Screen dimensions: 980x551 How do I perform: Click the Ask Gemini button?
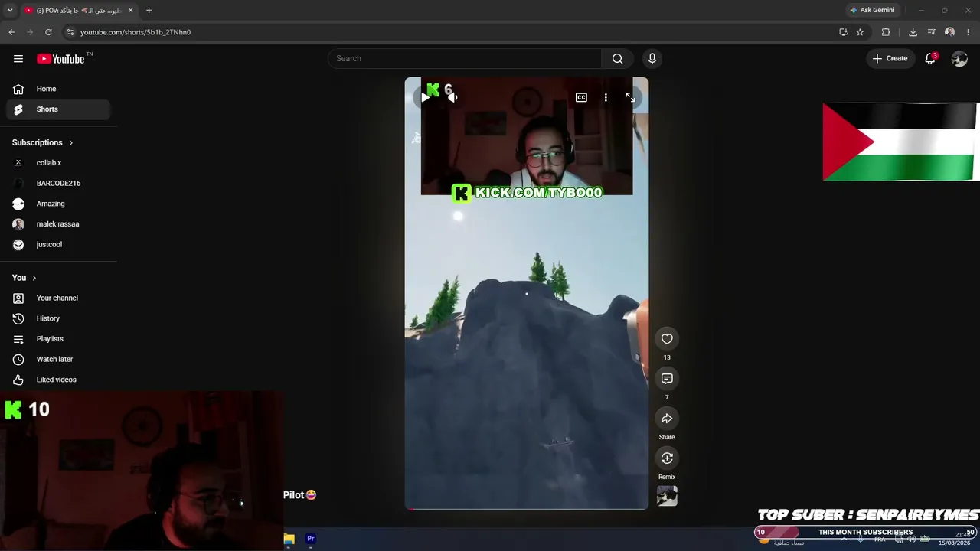tap(872, 10)
